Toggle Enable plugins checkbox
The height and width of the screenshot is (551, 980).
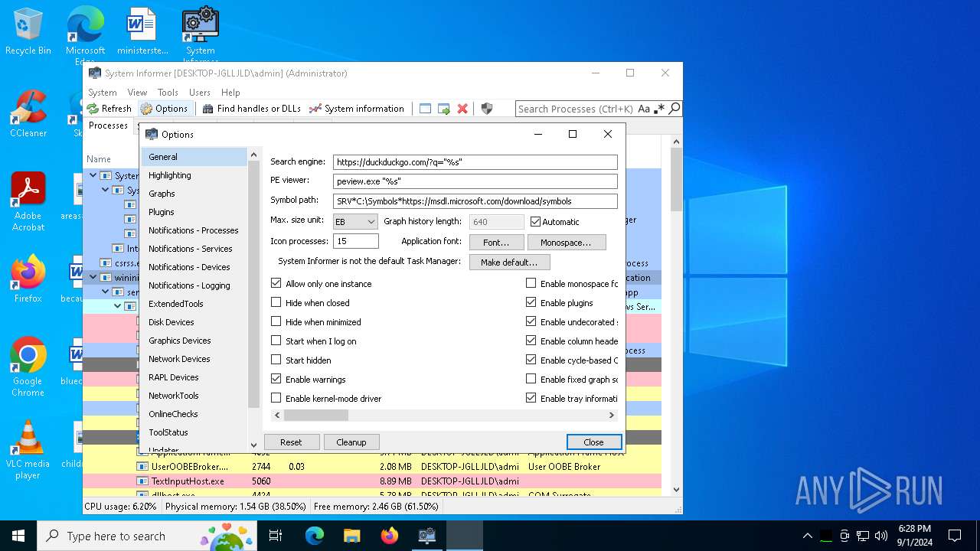click(x=531, y=302)
